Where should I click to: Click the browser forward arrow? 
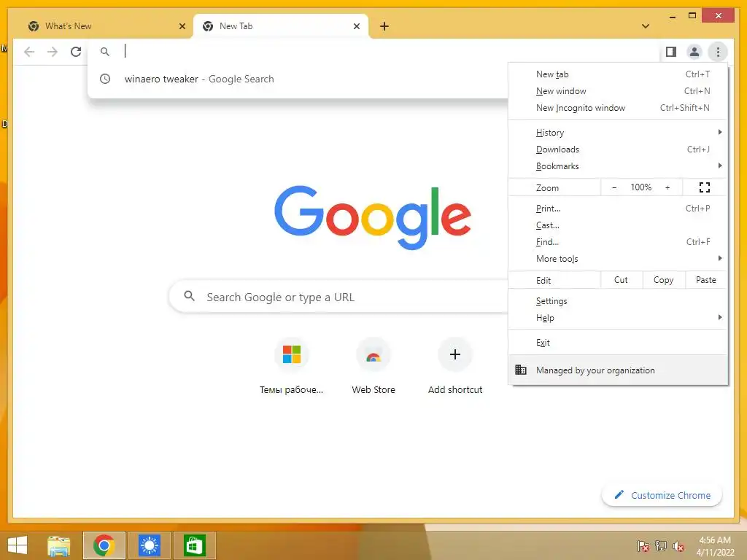tap(53, 52)
